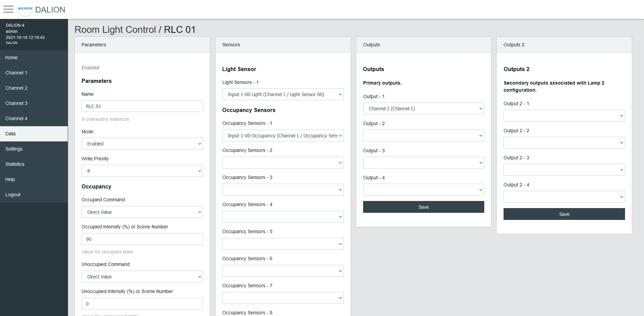The height and width of the screenshot is (316, 644).
Task: Open the Occupied Command dropdown
Action: point(142,212)
